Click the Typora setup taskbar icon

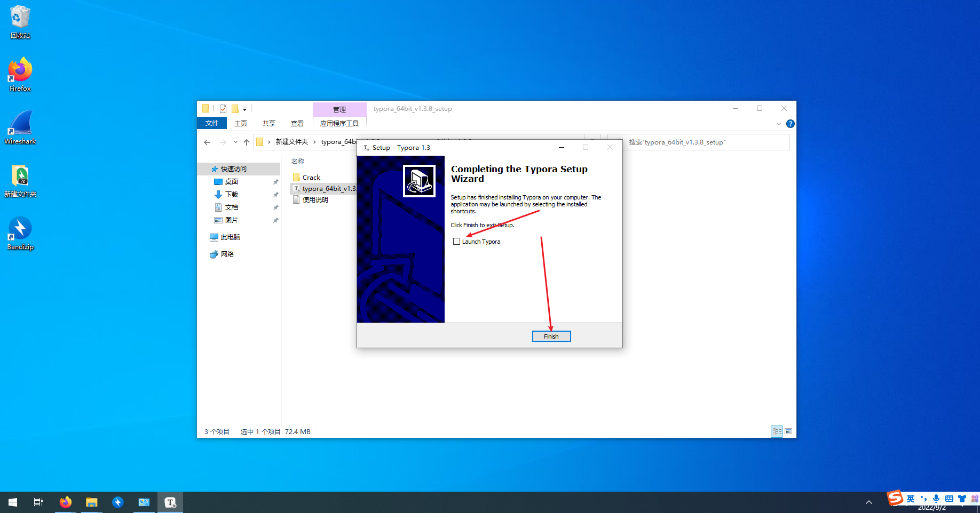170,502
